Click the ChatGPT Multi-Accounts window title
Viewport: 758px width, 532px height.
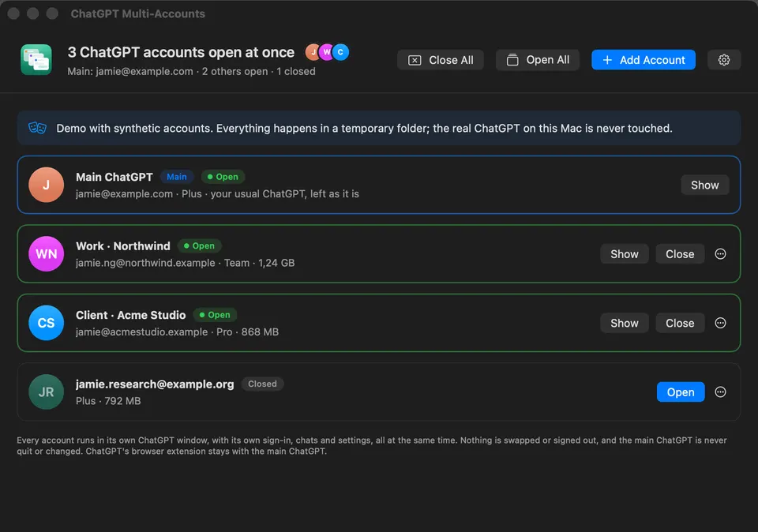(x=137, y=13)
